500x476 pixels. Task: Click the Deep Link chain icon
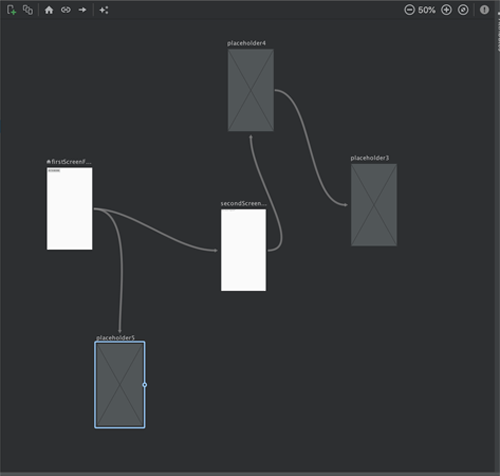pyautogui.click(x=66, y=10)
